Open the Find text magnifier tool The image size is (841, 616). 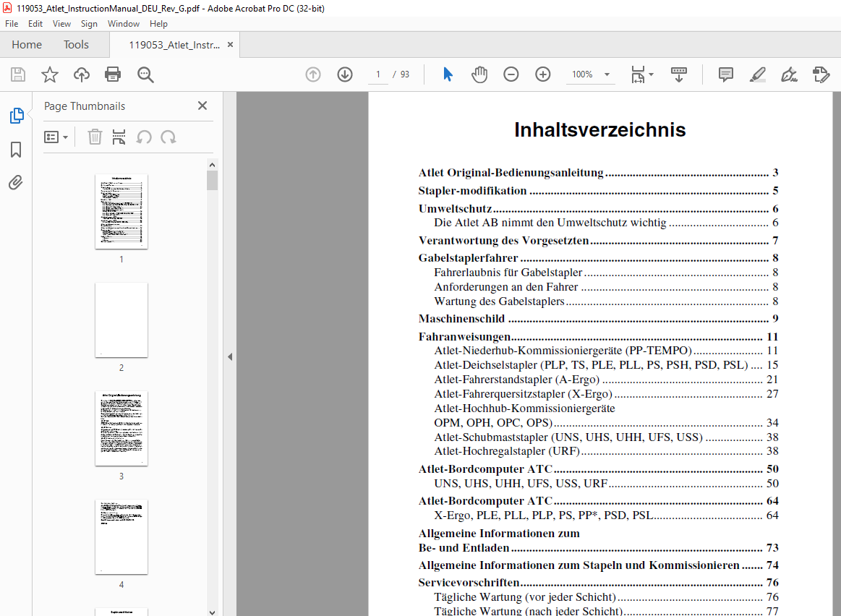point(145,74)
